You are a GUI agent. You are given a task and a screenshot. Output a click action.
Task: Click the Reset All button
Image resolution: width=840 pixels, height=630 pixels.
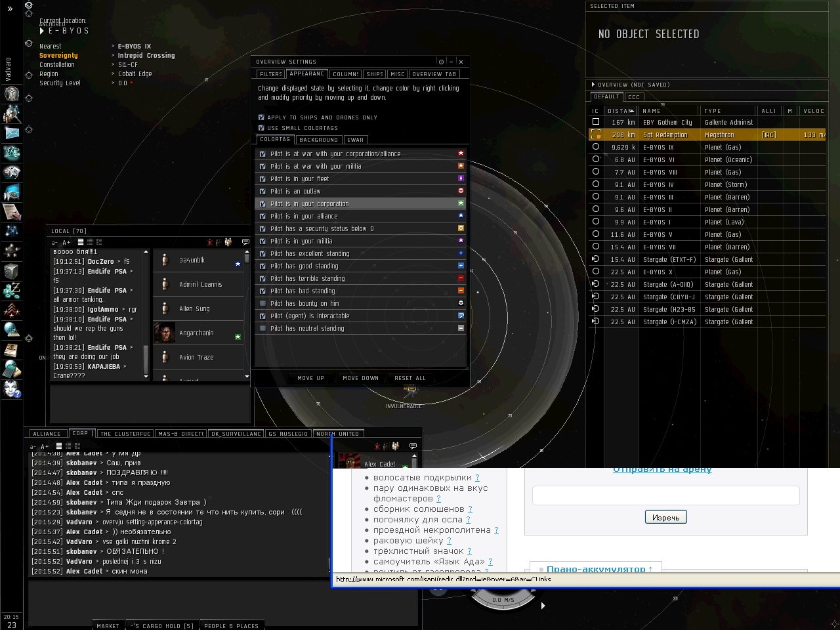coord(410,378)
